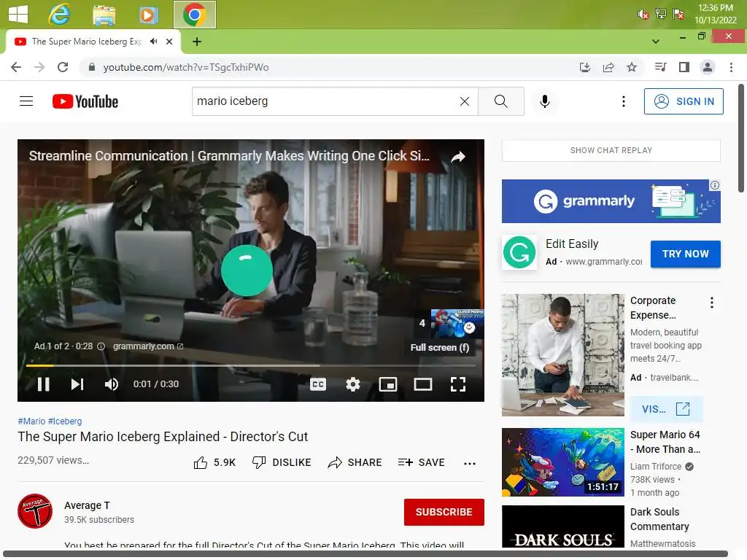Viewport: 747px width, 560px height.
Task: Click the magnifier search button
Action: tap(500, 101)
